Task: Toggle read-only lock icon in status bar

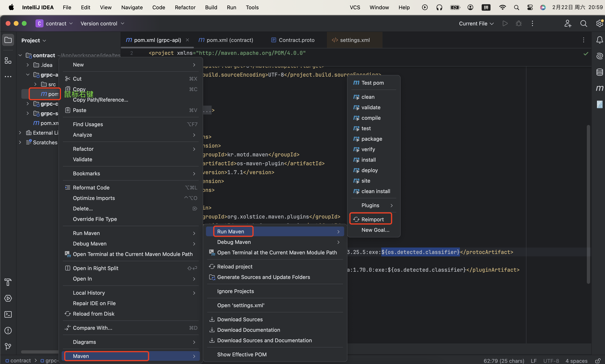Action: click(598, 361)
